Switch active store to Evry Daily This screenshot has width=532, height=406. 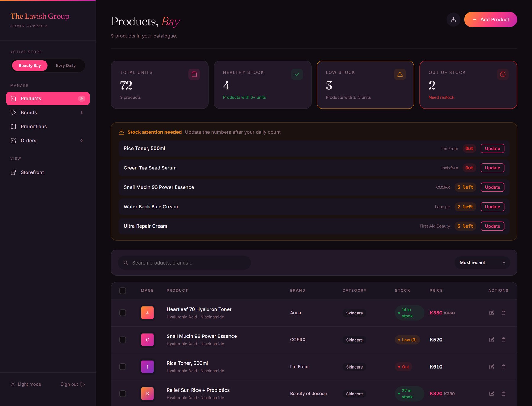pyautogui.click(x=66, y=66)
